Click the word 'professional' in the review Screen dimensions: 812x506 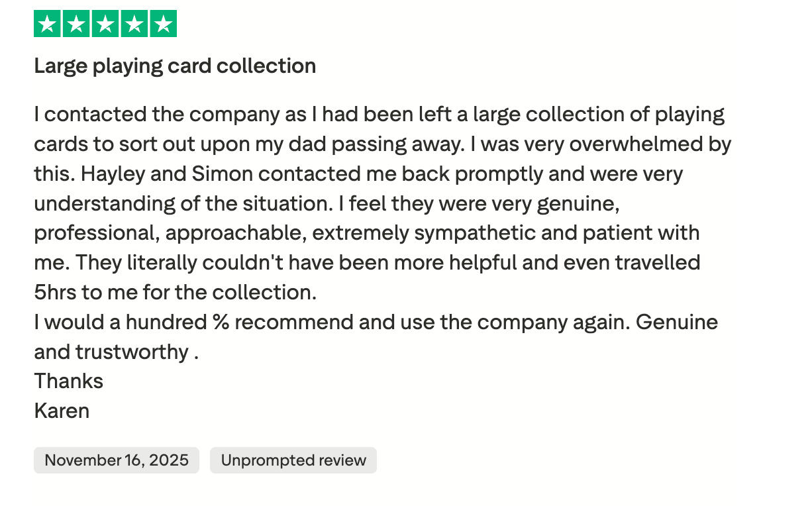click(x=93, y=233)
